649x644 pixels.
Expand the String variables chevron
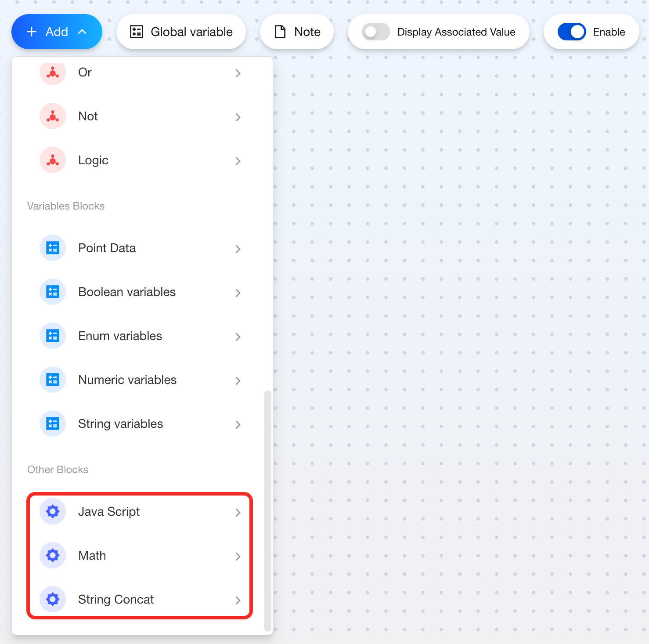pos(238,425)
